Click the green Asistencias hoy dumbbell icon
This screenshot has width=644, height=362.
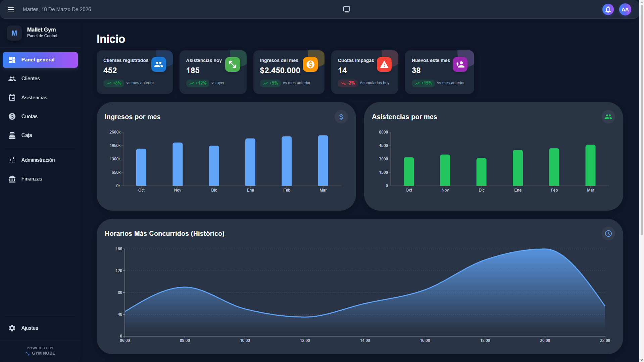[233, 64]
